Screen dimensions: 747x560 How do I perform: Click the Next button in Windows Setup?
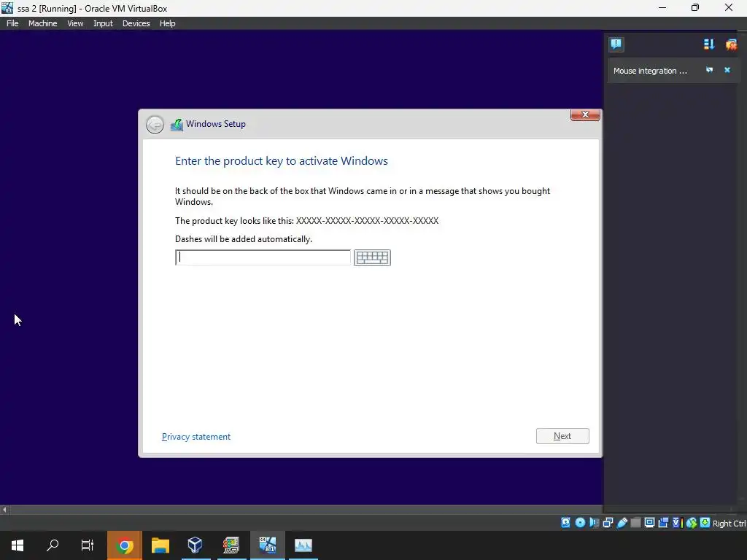pos(562,436)
